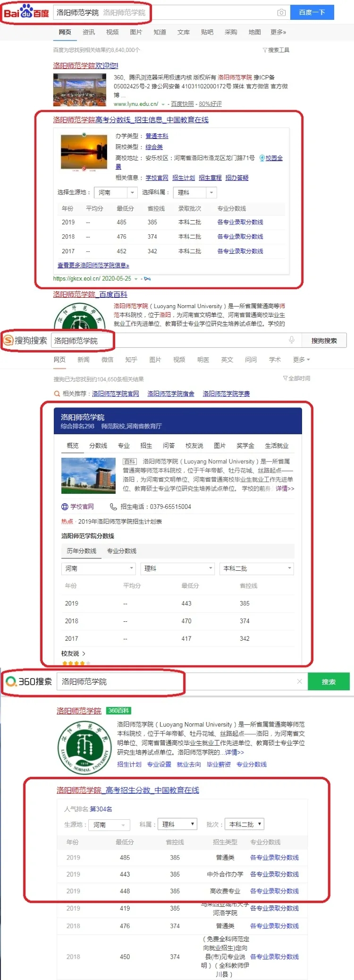Click the green 搜索 button
Viewport: 354px width, 980px height.
(x=329, y=681)
